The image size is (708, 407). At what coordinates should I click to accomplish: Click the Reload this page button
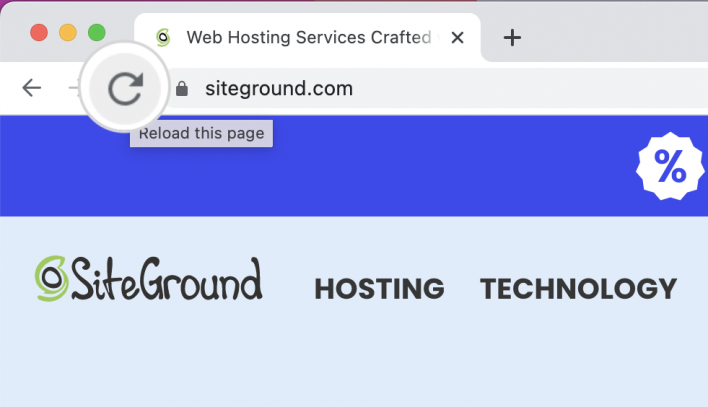point(125,88)
